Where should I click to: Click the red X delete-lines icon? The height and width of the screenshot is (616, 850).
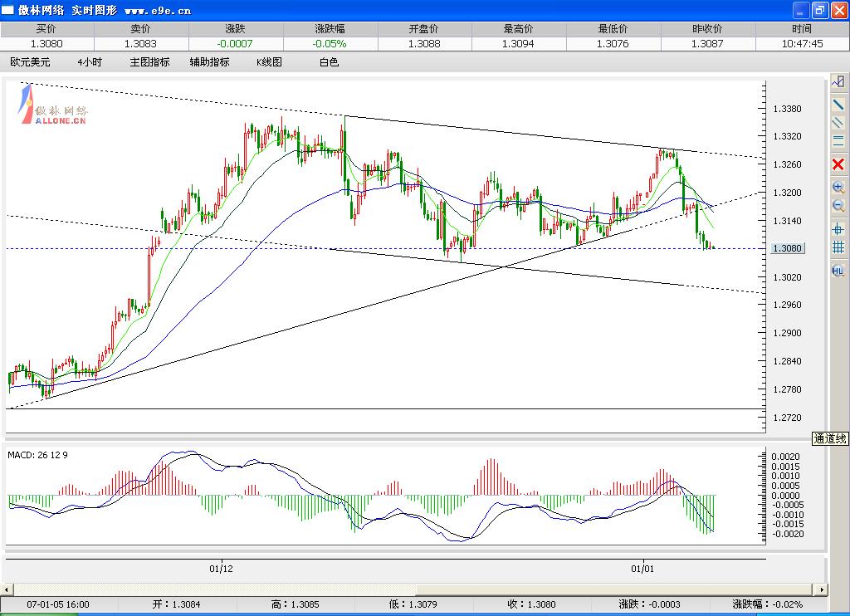point(838,164)
